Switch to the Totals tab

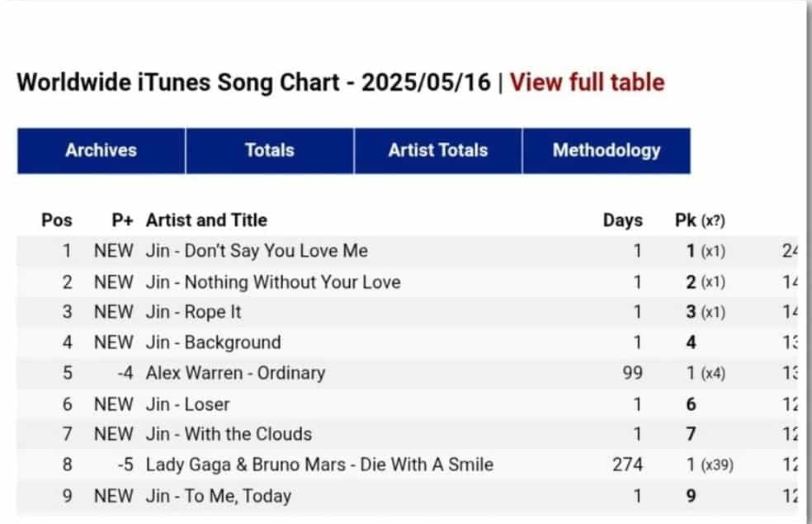270,150
